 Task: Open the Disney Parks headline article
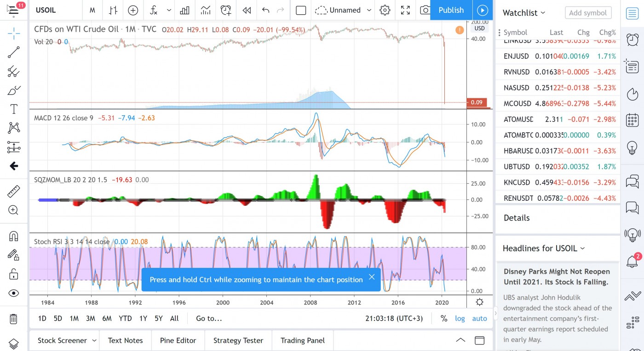[x=557, y=277]
